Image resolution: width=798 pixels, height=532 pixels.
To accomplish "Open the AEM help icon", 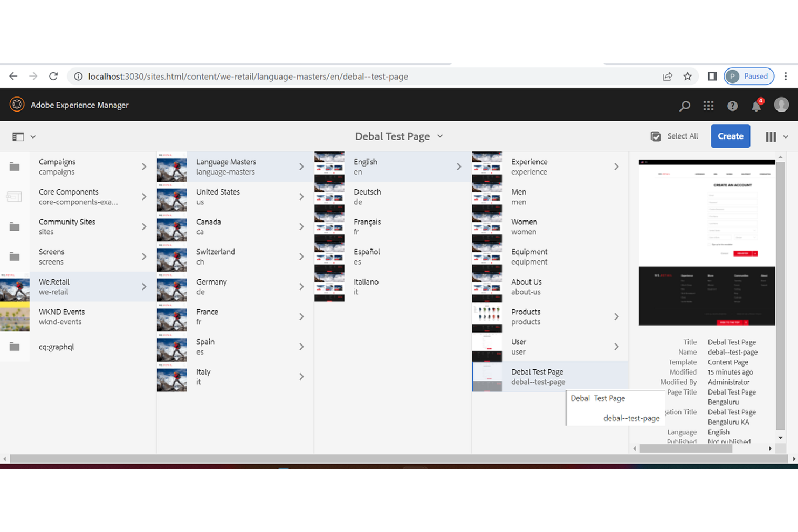I will (x=732, y=105).
